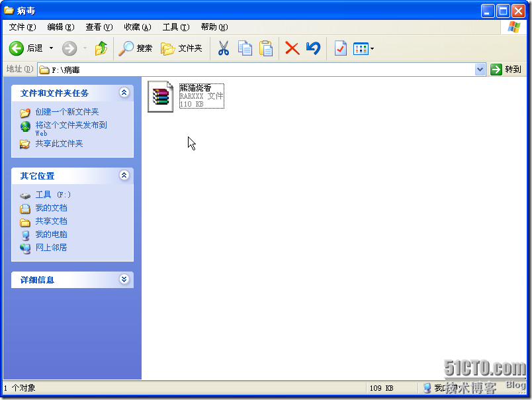Close the 病毒 window
The height and width of the screenshot is (400, 532).
pyautogui.click(x=518, y=11)
